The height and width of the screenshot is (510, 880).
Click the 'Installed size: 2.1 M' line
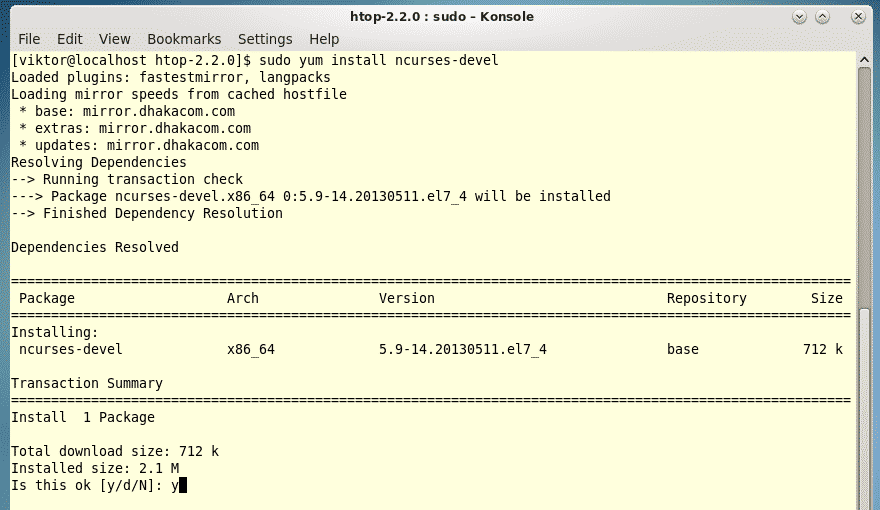coord(95,468)
